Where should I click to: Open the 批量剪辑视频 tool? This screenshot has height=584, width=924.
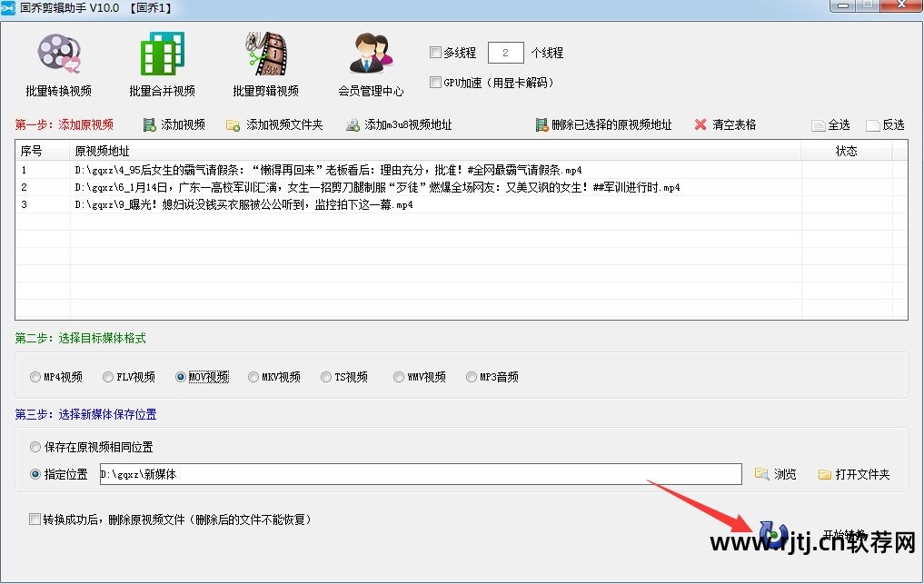266,64
